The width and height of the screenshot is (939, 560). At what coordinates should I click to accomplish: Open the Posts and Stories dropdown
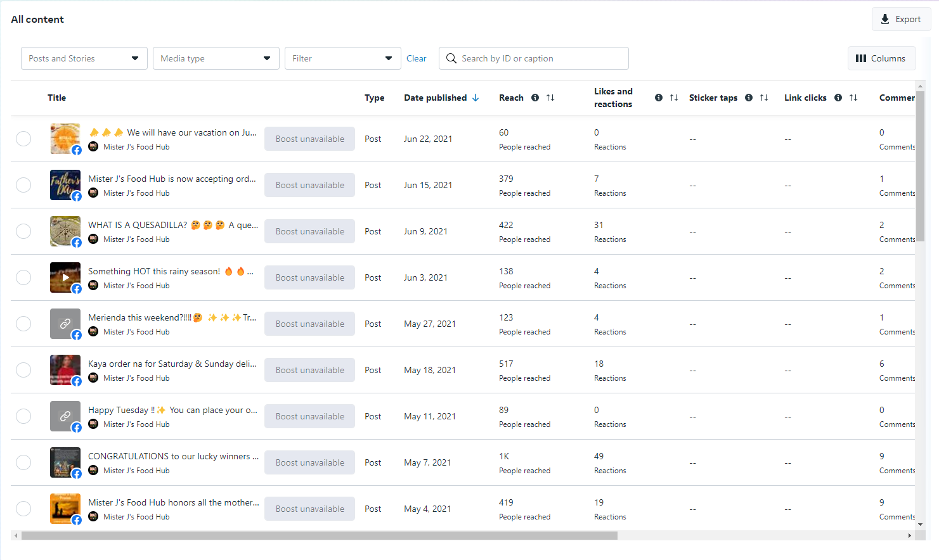click(x=84, y=58)
